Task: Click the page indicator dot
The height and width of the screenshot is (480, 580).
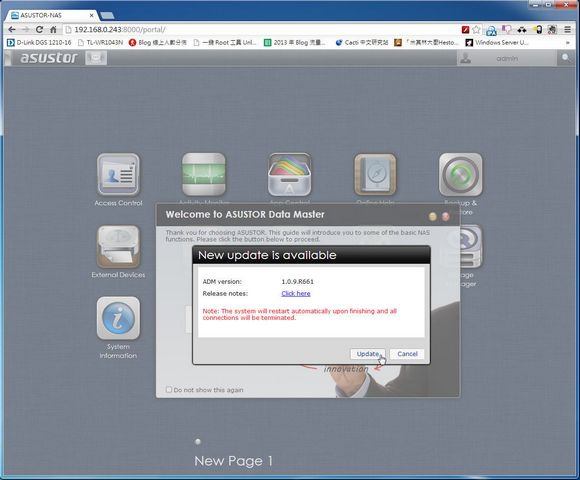Action: click(x=198, y=442)
